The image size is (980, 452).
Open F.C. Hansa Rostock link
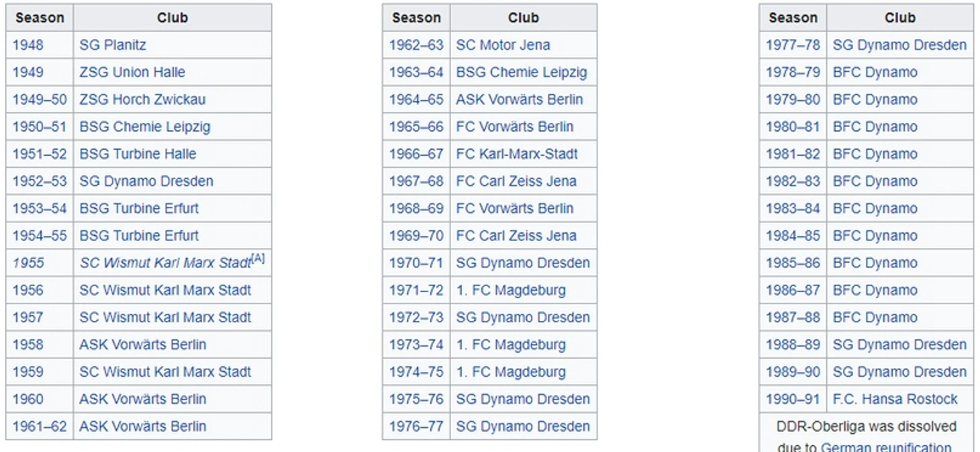[x=895, y=399]
